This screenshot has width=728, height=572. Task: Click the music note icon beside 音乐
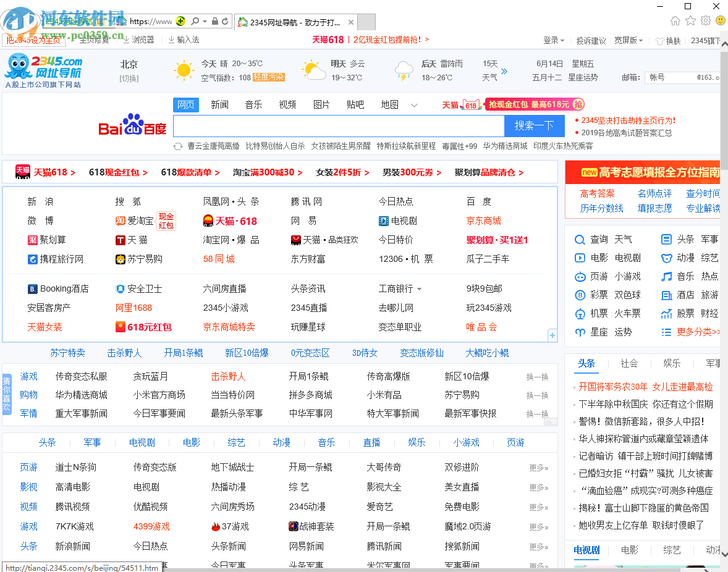pyautogui.click(x=666, y=276)
